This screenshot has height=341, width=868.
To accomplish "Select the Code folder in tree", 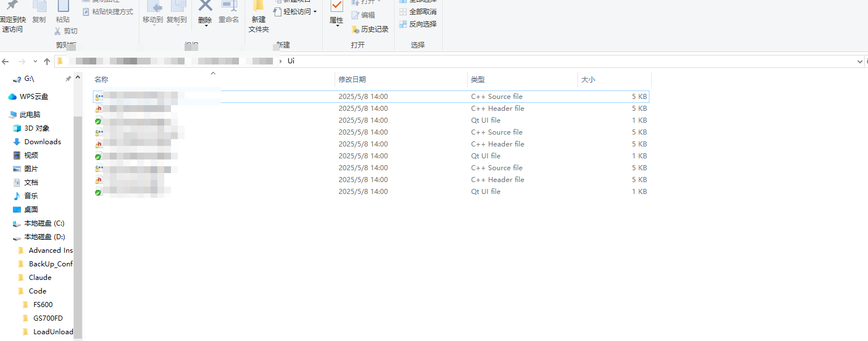I will (x=33, y=291).
